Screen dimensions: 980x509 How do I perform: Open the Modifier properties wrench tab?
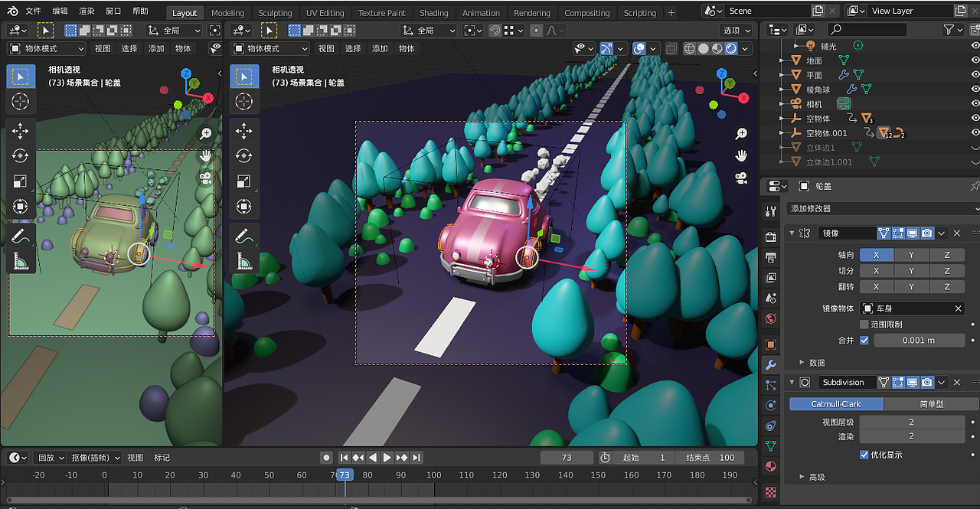(x=771, y=365)
